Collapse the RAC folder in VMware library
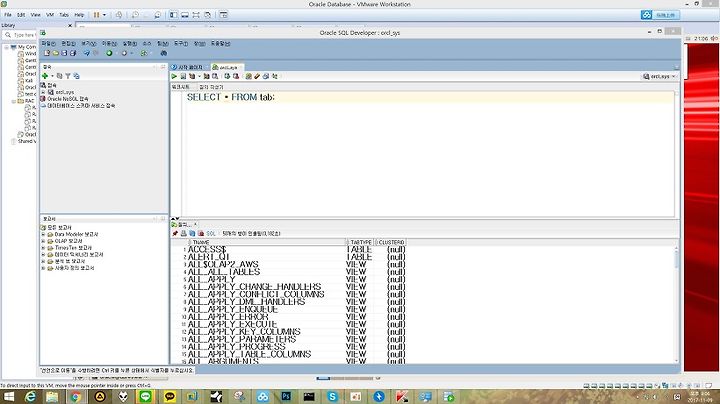The image size is (720, 404). [14, 101]
